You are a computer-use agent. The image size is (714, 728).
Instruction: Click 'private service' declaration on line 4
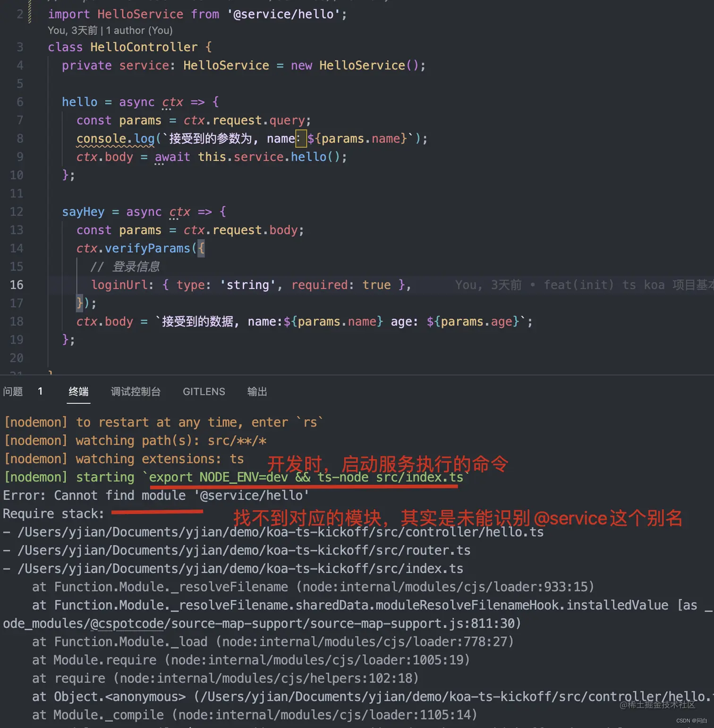click(115, 66)
